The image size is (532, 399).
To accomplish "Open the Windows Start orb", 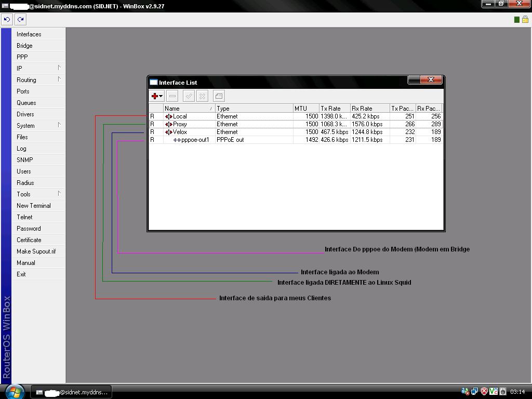I will pyautogui.click(x=14, y=392).
